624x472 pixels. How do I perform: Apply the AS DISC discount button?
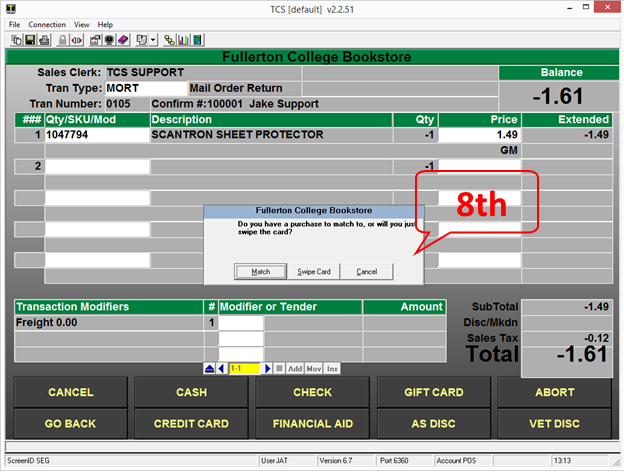(x=434, y=424)
